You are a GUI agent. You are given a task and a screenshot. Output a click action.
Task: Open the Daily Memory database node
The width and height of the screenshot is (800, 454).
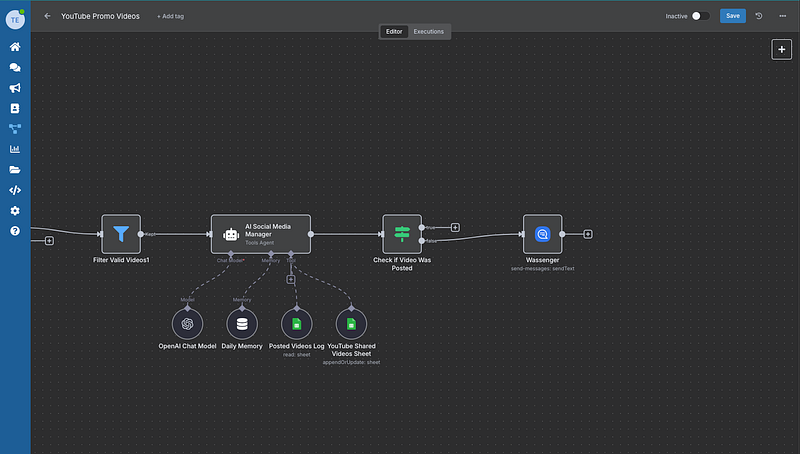point(241,323)
